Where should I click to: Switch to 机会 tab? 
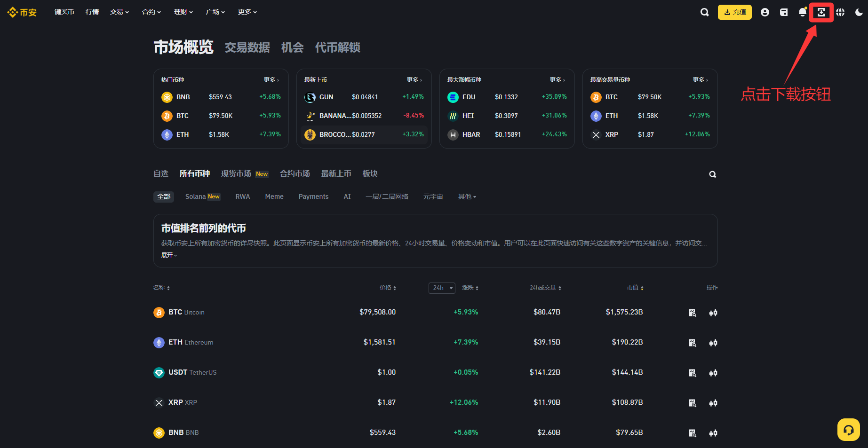pyautogui.click(x=293, y=47)
